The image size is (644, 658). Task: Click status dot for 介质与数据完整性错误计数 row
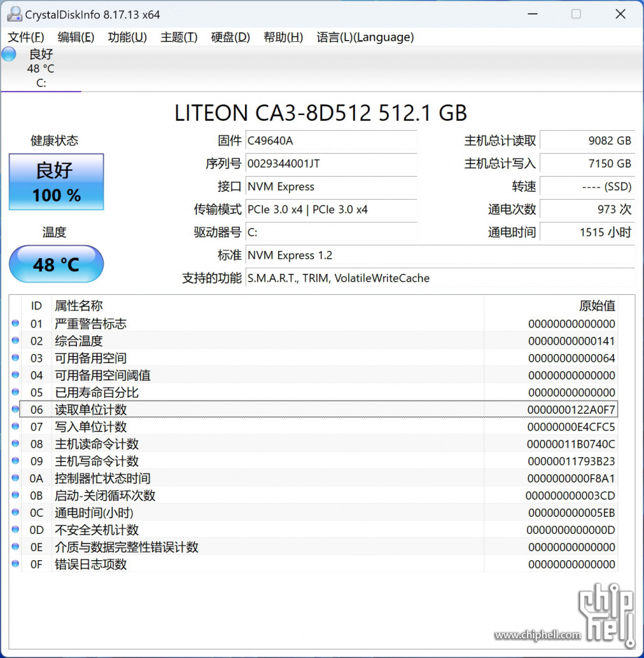pos(16,546)
